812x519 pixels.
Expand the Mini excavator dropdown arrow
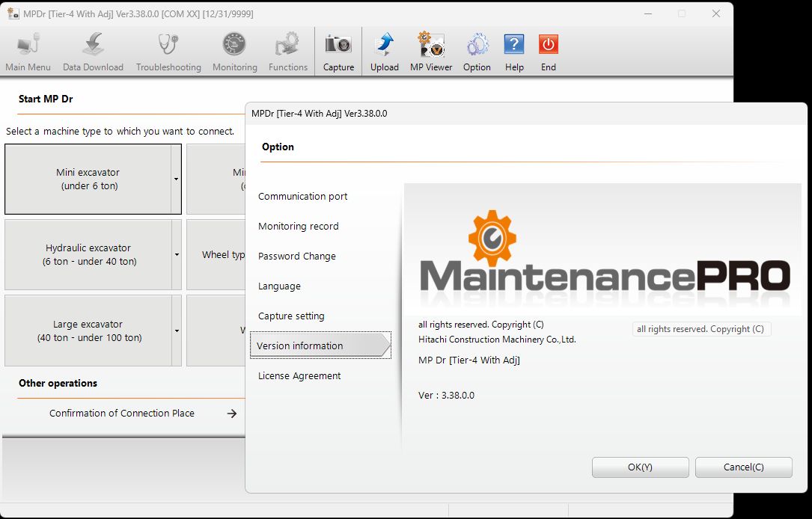[x=176, y=179]
